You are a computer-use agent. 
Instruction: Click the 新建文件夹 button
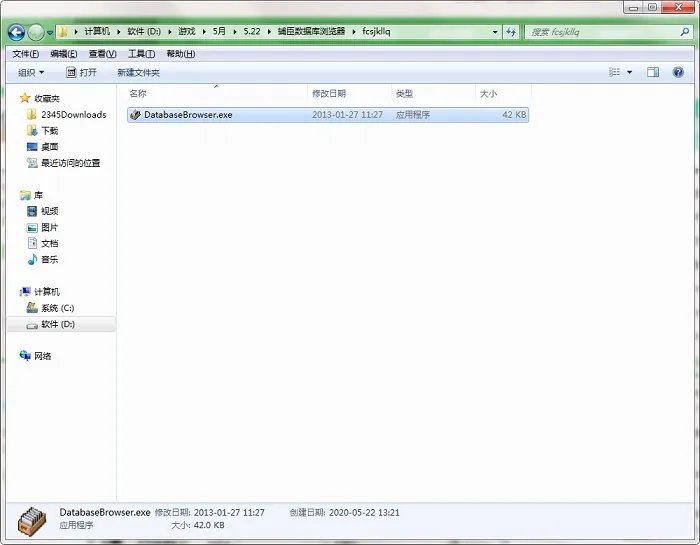point(138,73)
